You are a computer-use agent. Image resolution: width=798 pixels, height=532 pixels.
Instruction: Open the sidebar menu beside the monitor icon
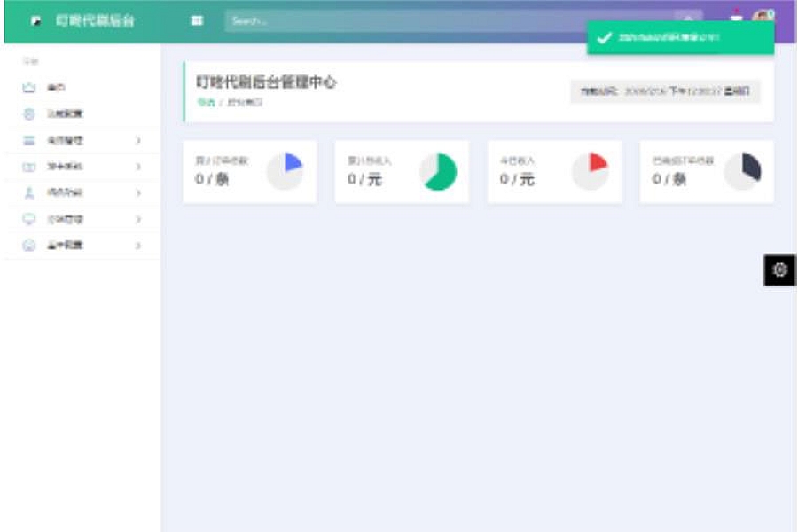(65, 219)
